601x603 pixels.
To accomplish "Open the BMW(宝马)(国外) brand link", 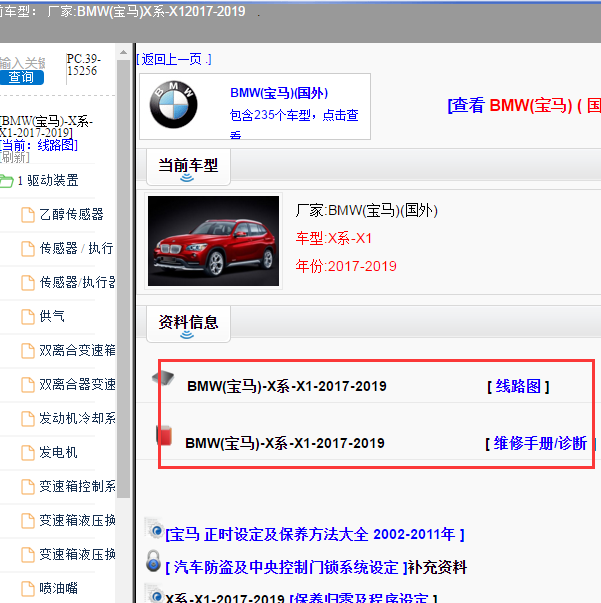I will pos(279,93).
